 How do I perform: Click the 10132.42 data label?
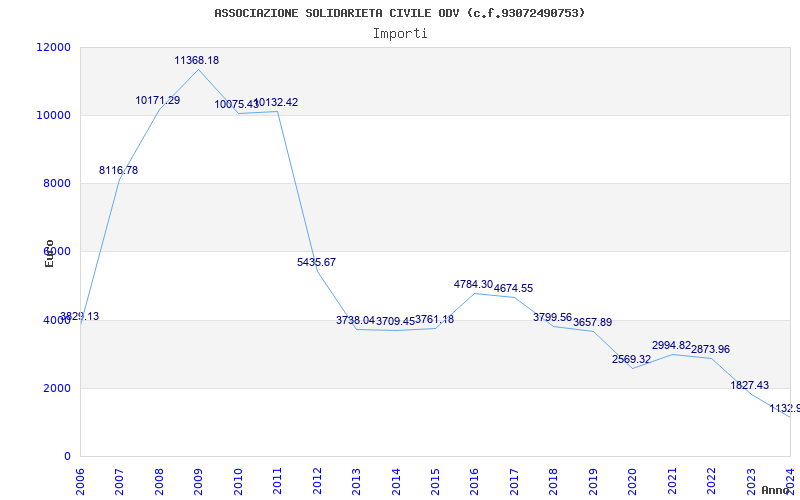(276, 103)
